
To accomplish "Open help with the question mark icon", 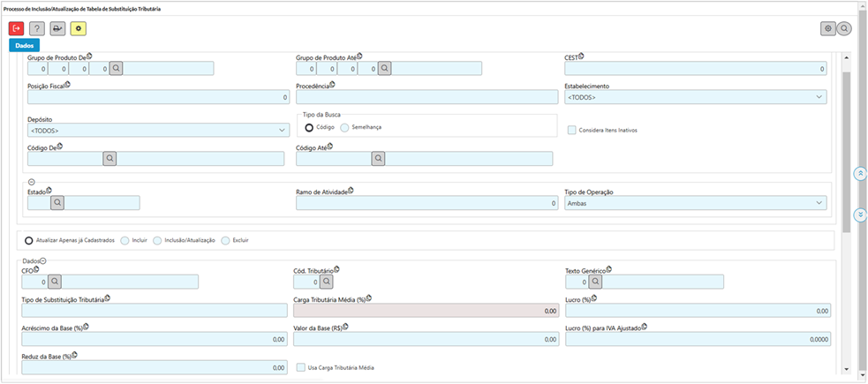I will (x=36, y=28).
